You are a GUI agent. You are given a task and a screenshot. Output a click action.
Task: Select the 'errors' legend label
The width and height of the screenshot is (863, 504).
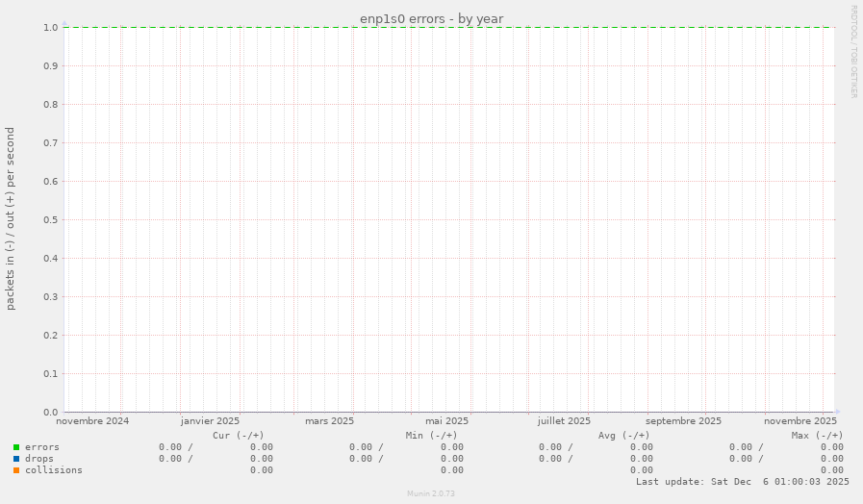(41, 447)
